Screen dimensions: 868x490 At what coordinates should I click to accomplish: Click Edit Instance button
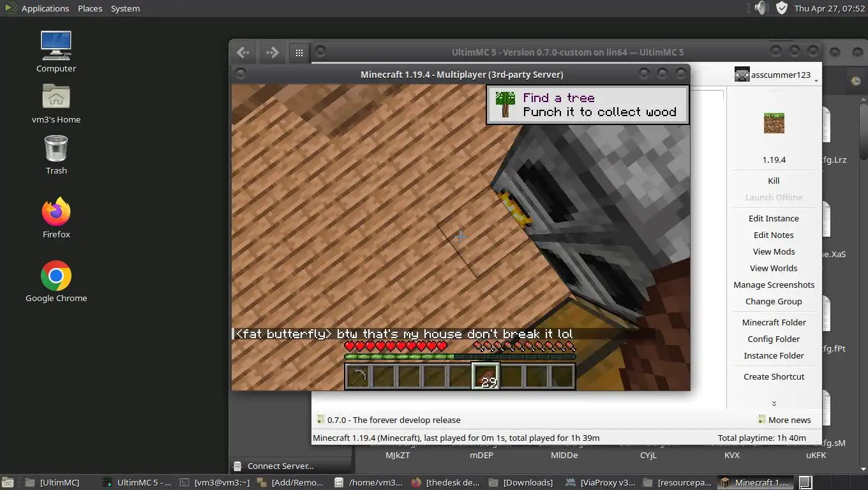[774, 218]
